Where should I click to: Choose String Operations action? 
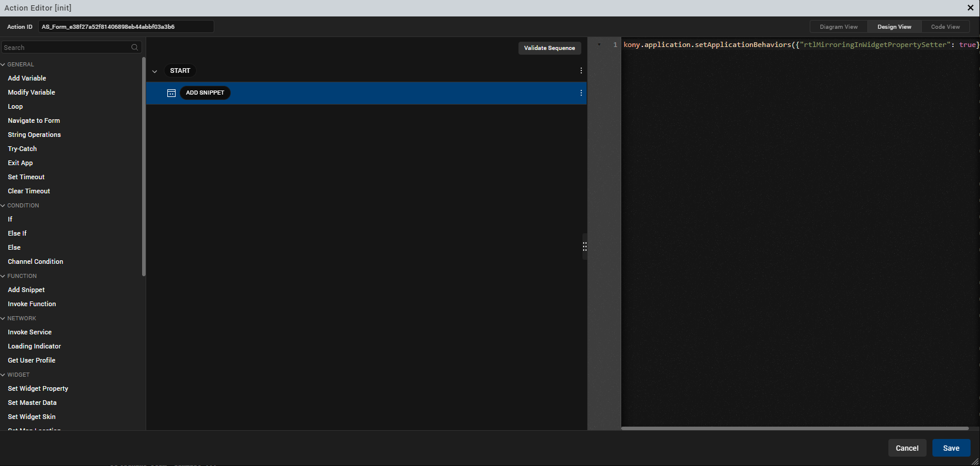pos(35,135)
